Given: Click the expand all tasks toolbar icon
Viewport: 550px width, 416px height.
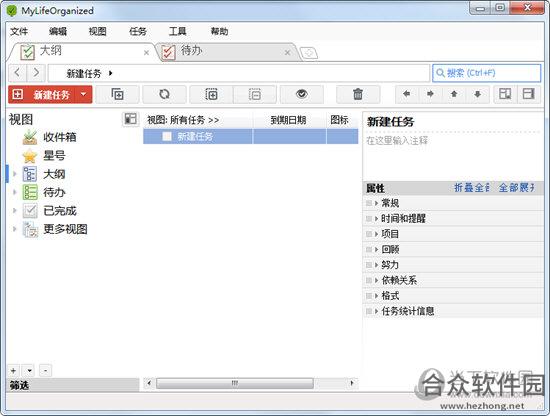Looking at the screenshot, I should [x=211, y=94].
